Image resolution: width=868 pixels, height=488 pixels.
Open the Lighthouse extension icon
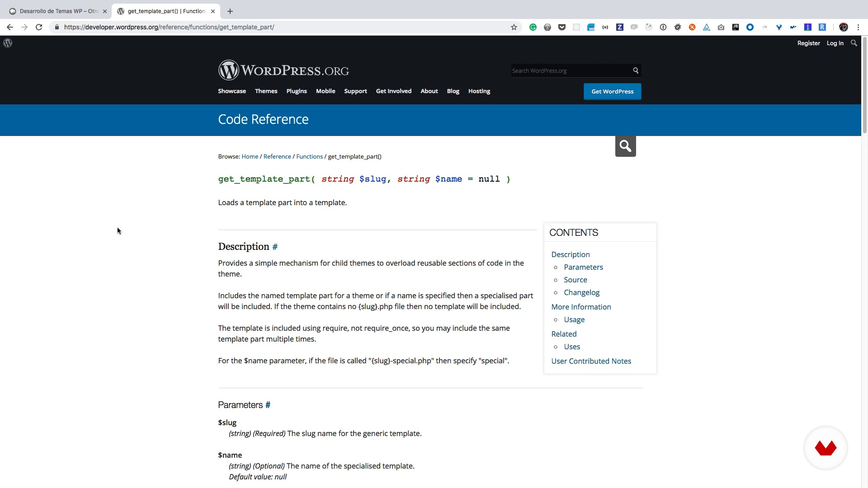(x=808, y=27)
